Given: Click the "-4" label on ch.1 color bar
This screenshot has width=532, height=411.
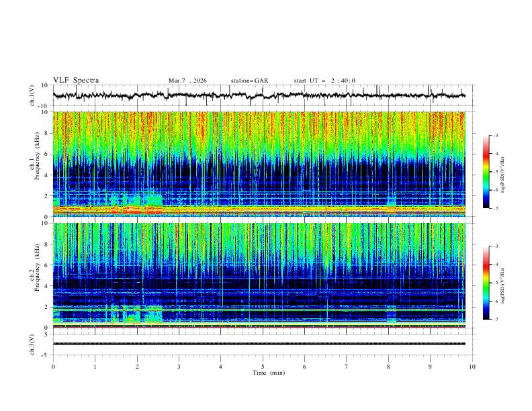Looking at the screenshot, I should click(495, 154).
